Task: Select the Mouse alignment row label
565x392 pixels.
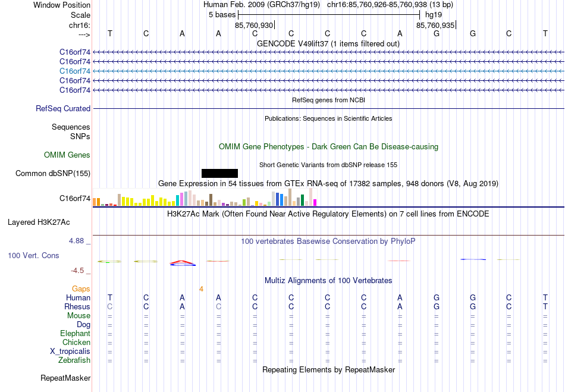Action: coord(79,316)
